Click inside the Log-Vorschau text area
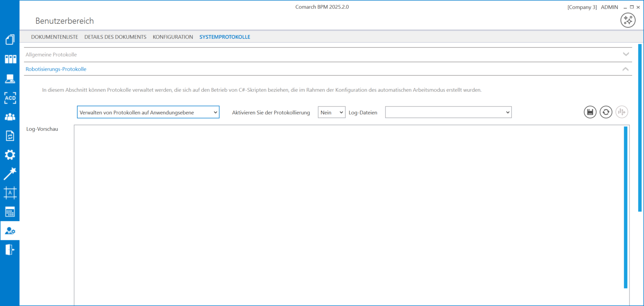The height and width of the screenshot is (306, 644). (x=348, y=213)
